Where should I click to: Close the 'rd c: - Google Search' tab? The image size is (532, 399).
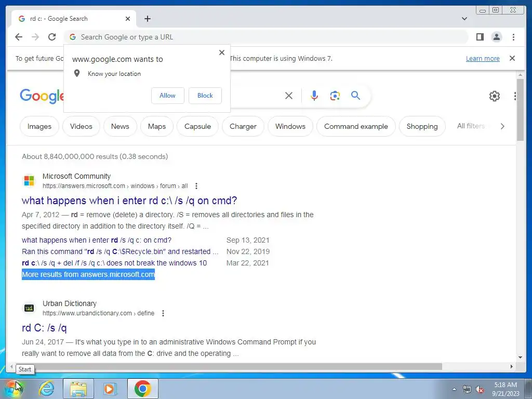point(128,19)
